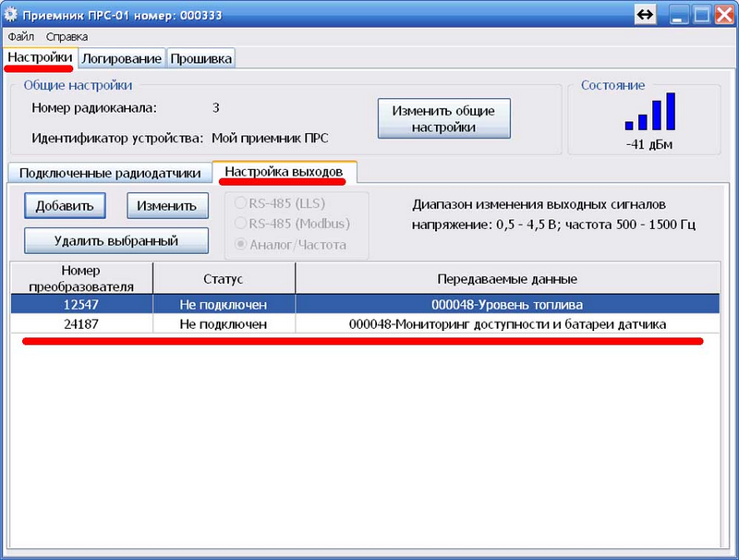Screen dimensions: 739x560
Task: Click the double-arrow icon in title bar
Action: click(x=645, y=15)
